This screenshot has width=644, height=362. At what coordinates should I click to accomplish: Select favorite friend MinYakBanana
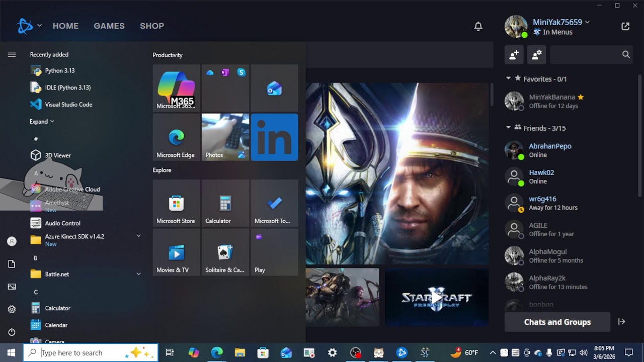570,101
